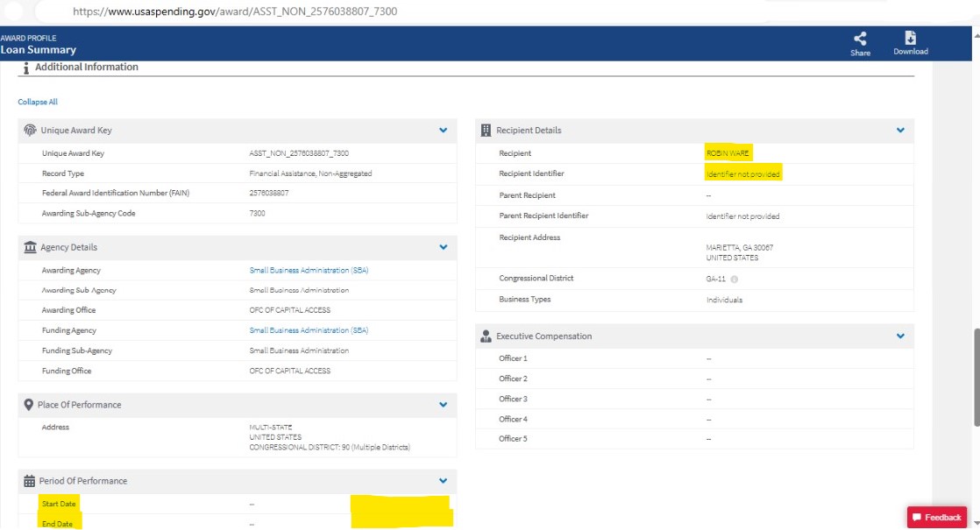980x530 pixels.
Task: Click the info icon next to GA-11
Action: [x=735, y=279]
